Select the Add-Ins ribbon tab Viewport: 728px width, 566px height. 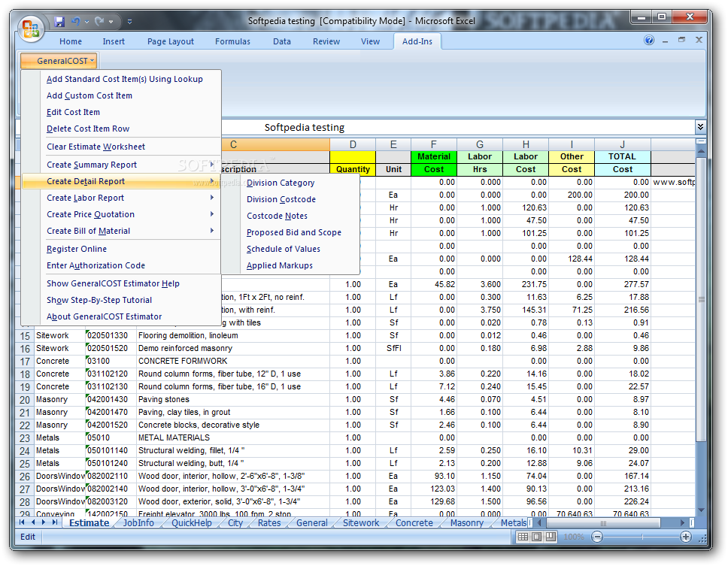click(417, 41)
